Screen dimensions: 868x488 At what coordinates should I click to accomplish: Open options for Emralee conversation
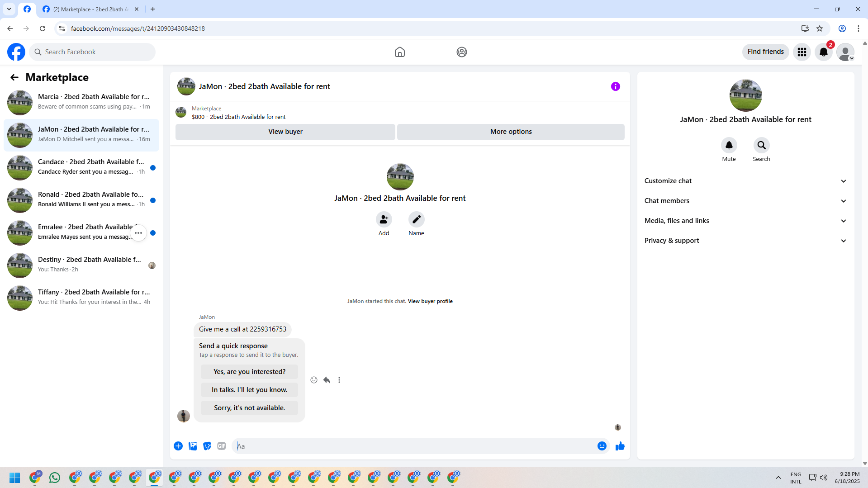point(138,233)
